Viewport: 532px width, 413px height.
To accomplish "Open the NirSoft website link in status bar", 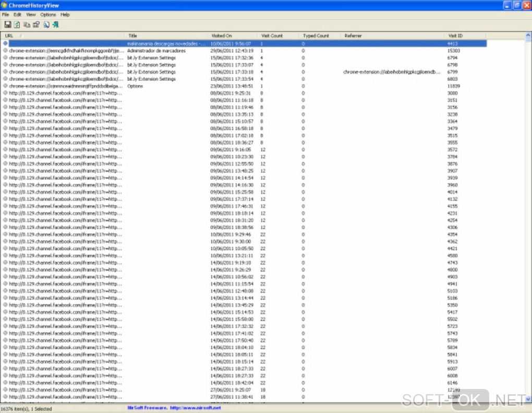I will 196,408.
